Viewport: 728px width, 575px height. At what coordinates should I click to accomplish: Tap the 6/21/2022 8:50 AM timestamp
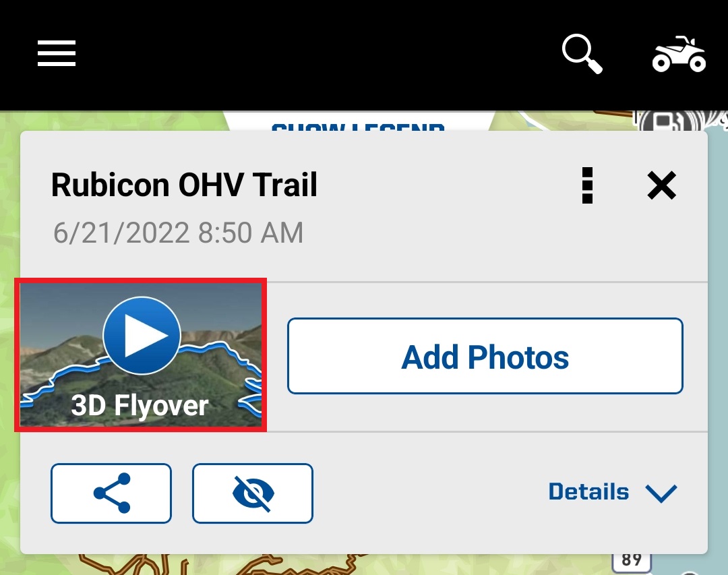point(178,233)
